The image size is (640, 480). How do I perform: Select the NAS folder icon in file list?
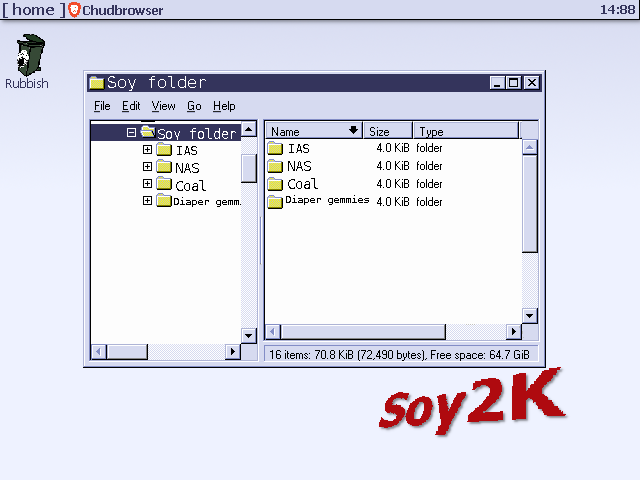click(275, 166)
